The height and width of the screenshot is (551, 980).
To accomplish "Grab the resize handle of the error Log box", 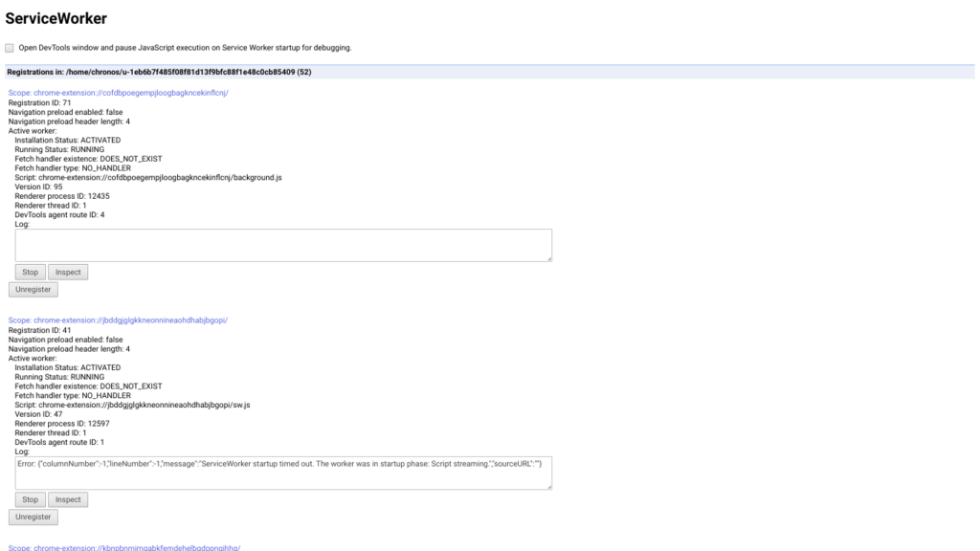I will (548, 486).
